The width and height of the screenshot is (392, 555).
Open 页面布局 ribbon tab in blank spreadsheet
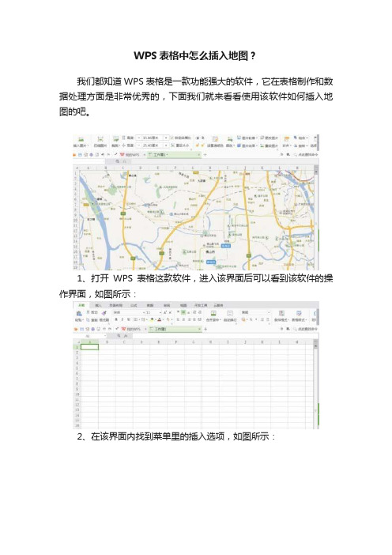(x=115, y=305)
